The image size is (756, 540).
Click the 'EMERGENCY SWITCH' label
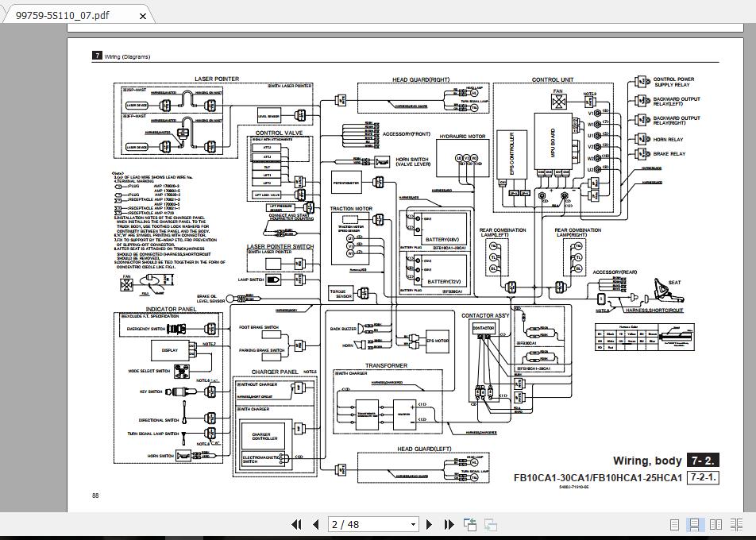point(146,329)
